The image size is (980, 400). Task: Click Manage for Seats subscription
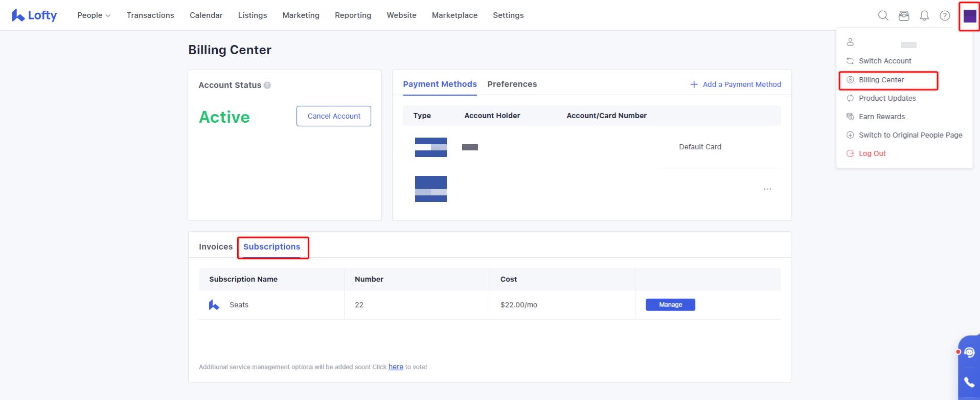point(670,305)
